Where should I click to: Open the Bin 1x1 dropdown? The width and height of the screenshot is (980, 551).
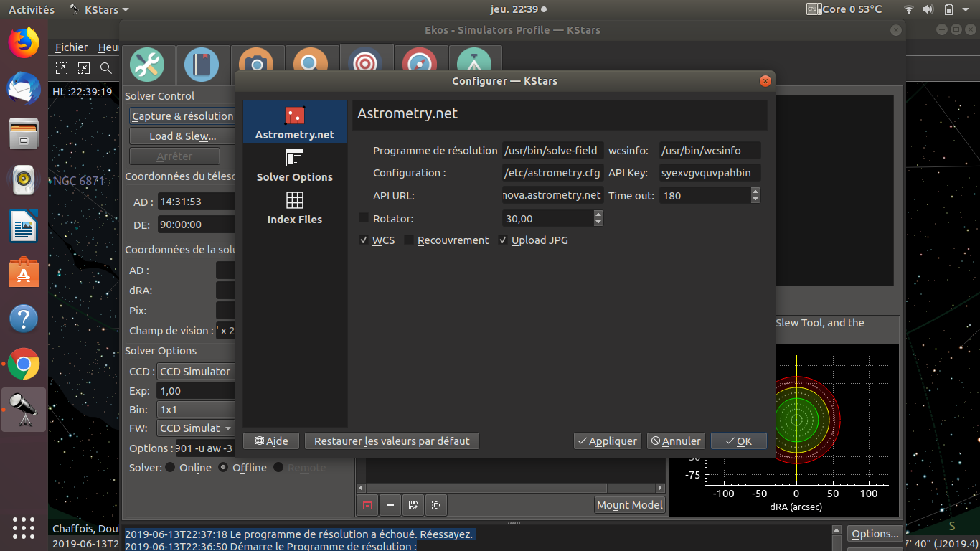click(196, 410)
